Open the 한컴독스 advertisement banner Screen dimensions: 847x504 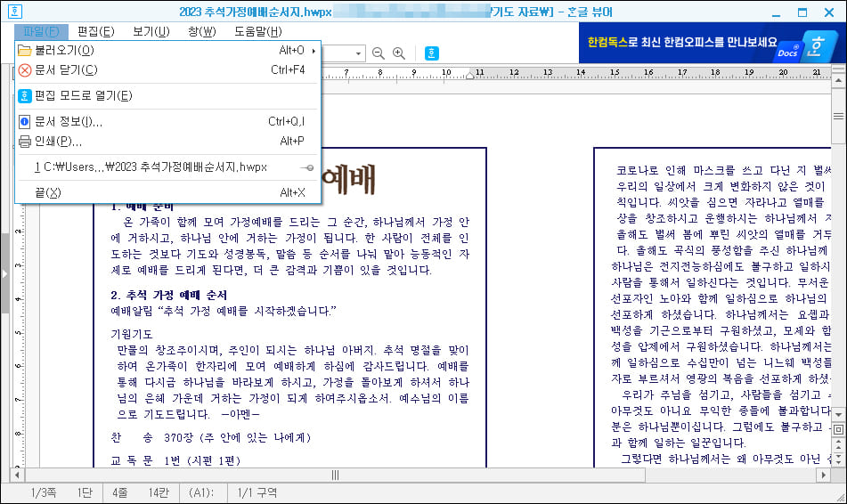(x=713, y=43)
